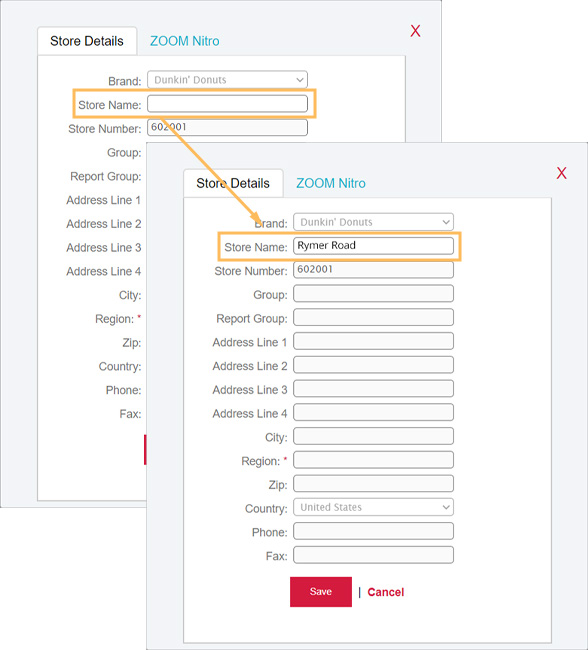Click the Store Name field containing Rymer Road
The image size is (588, 650).
(x=373, y=246)
